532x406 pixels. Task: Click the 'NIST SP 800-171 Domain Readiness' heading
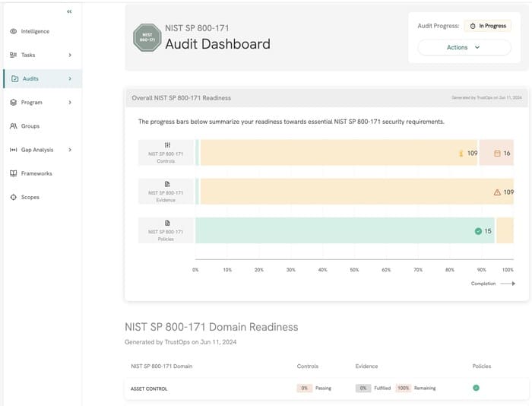(211, 327)
